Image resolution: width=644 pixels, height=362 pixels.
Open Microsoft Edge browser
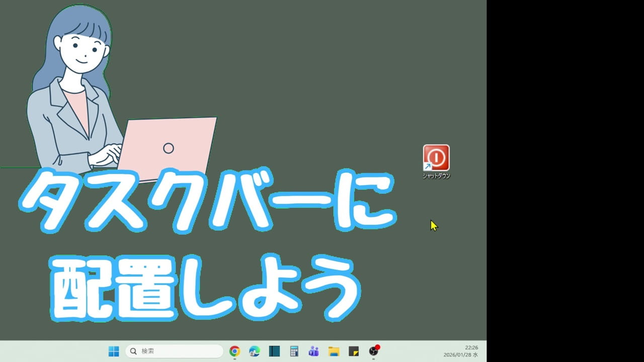tap(254, 351)
